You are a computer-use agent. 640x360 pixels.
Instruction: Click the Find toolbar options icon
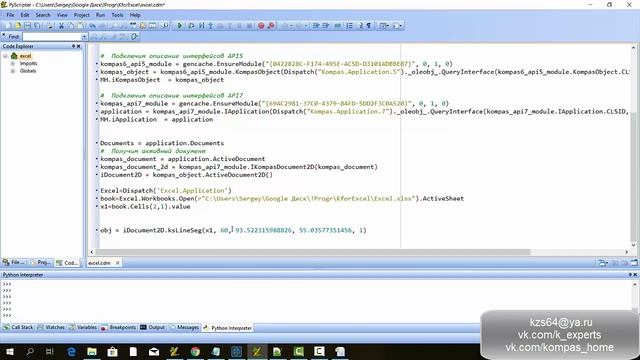(134, 37)
